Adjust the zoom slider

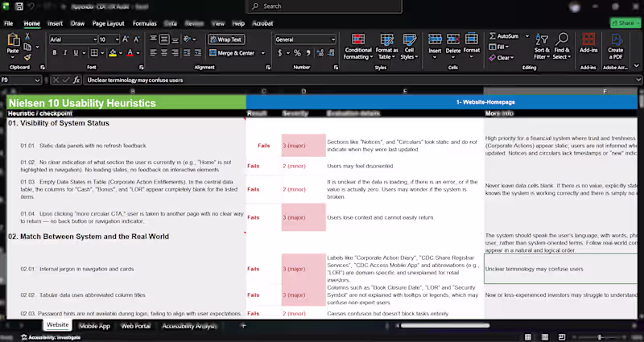click(x=599, y=337)
